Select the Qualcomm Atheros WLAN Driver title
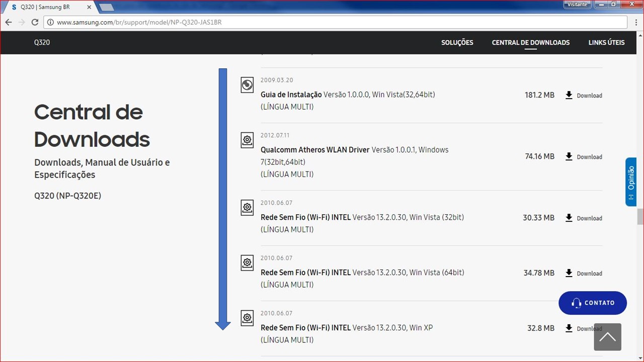Screen dimensions: 644x362 pyautogui.click(x=315, y=150)
